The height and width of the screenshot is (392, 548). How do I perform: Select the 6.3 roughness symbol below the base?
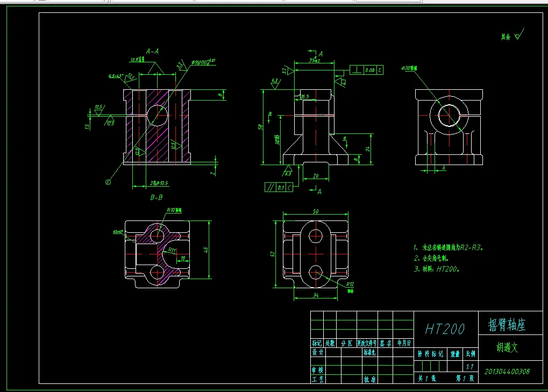click(287, 171)
